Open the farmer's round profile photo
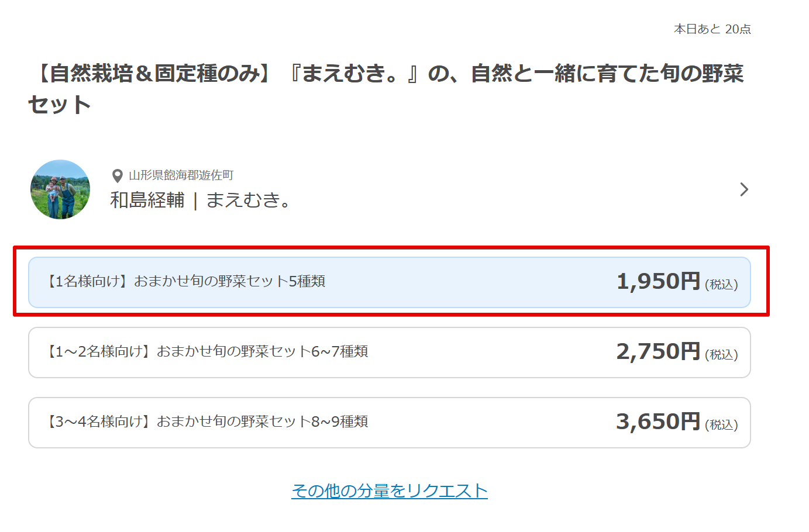This screenshot has width=809, height=532. tap(60, 189)
